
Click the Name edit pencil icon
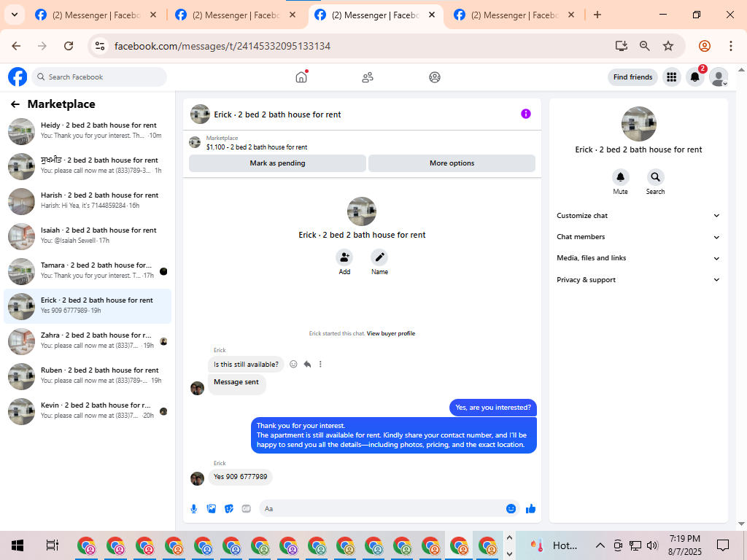click(x=379, y=257)
